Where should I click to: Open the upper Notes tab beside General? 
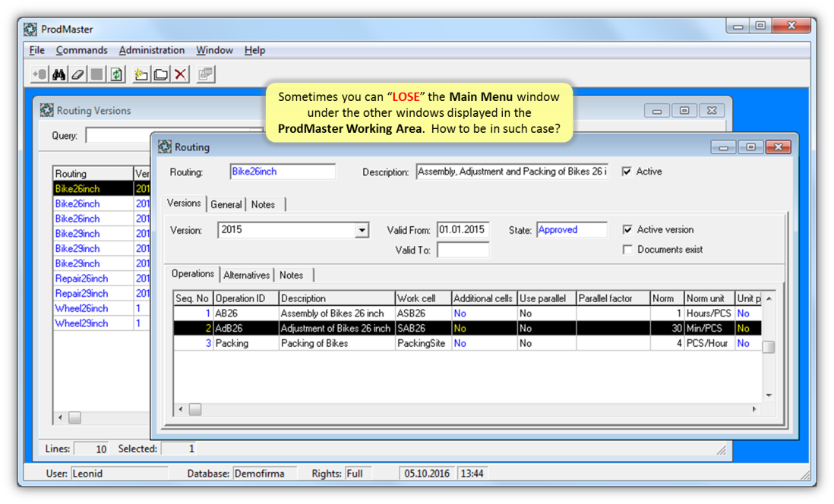click(264, 204)
